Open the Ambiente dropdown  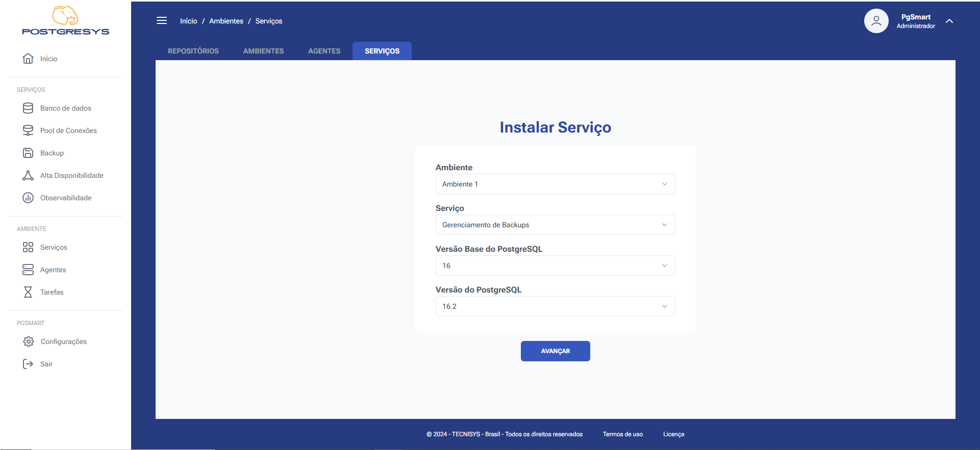click(x=555, y=184)
